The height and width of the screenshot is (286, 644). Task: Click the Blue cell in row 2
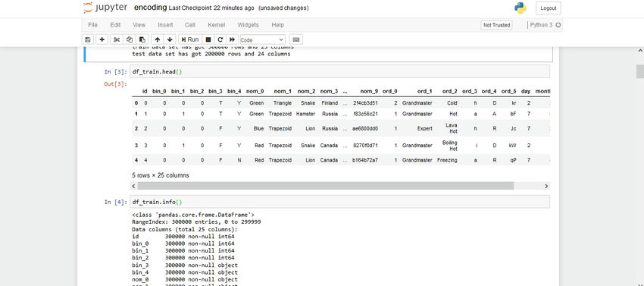tap(259, 128)
